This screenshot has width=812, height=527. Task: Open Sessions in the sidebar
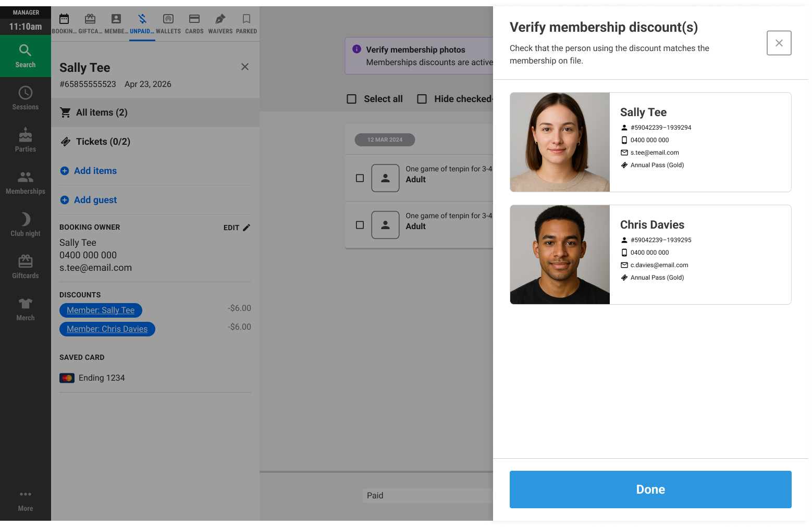(x=25, y=98)
